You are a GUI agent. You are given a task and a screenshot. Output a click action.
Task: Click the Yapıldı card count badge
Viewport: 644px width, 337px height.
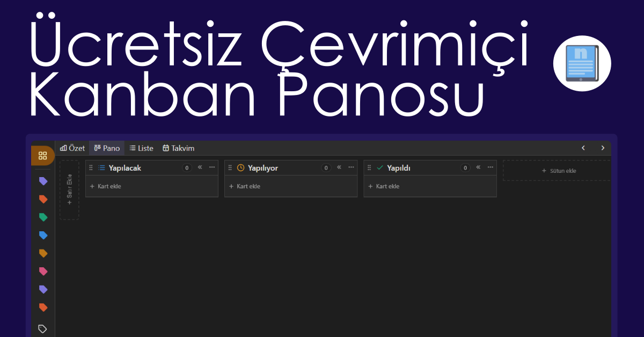[x=465, y=168]
